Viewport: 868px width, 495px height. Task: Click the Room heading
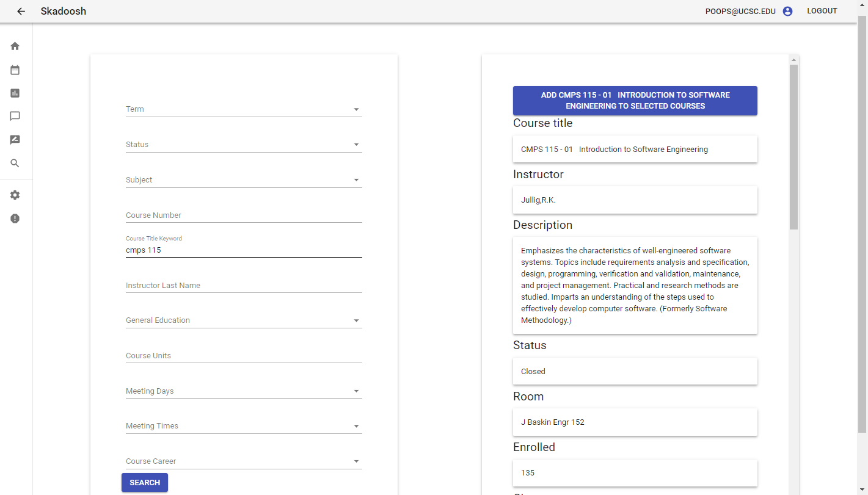click(528, 397)
